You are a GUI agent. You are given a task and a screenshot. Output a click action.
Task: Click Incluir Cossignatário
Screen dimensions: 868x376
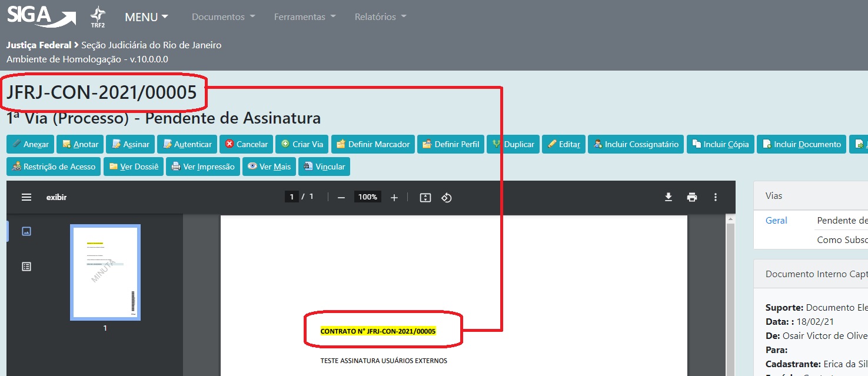(x=636, y=144)
